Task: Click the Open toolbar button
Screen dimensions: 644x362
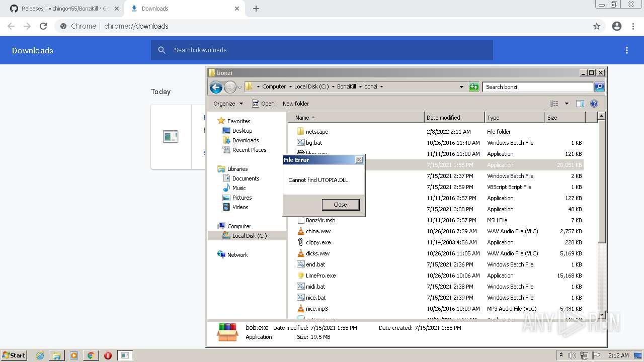Action: [263, 104]
